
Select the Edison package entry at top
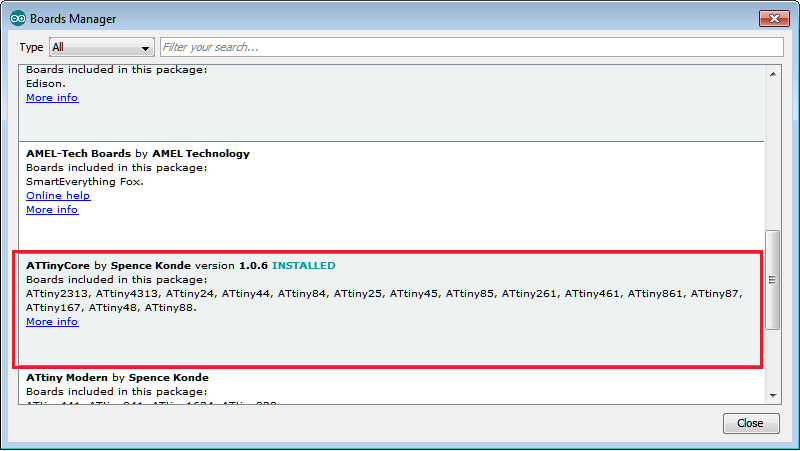[x=400, y=120]
